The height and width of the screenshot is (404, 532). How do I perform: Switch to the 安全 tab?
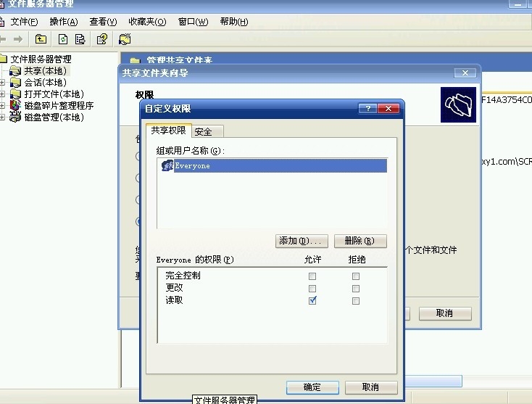[204, 131]
